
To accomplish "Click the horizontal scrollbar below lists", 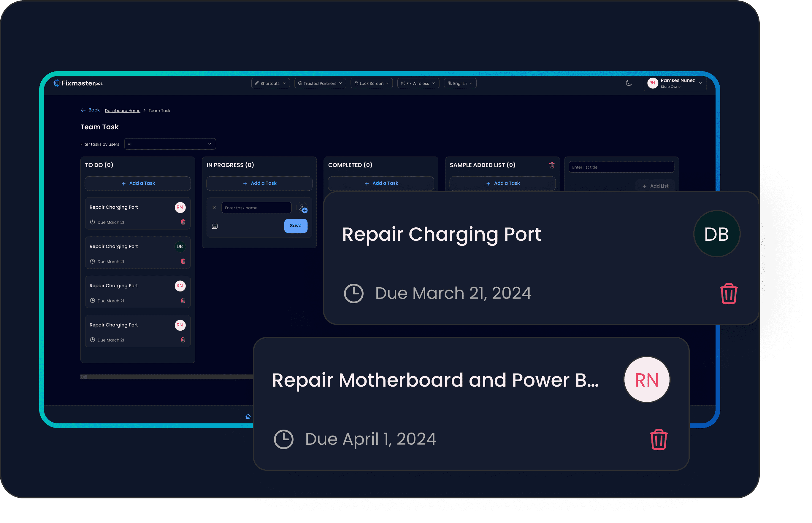I will pyautogui.click(x=166, y=377).
